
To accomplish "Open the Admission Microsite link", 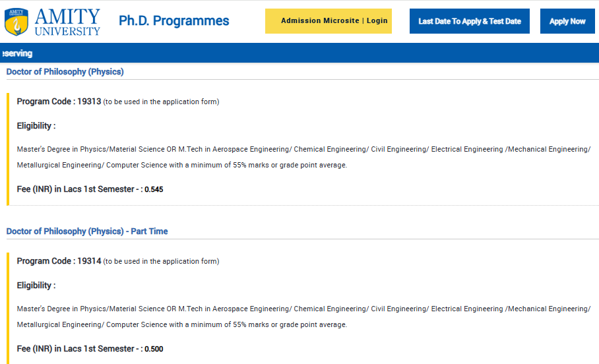I will point(319,21).
